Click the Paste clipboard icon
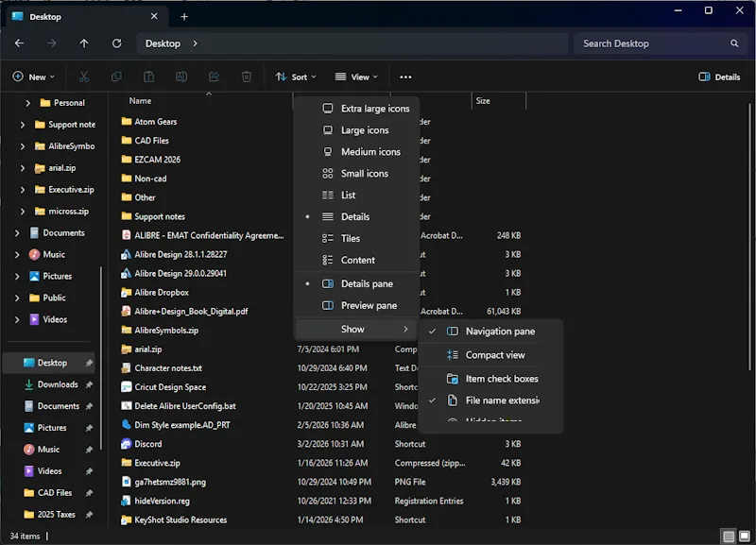Image resolution: width=756 pixels, height=545 pixels. click(149, 77)
